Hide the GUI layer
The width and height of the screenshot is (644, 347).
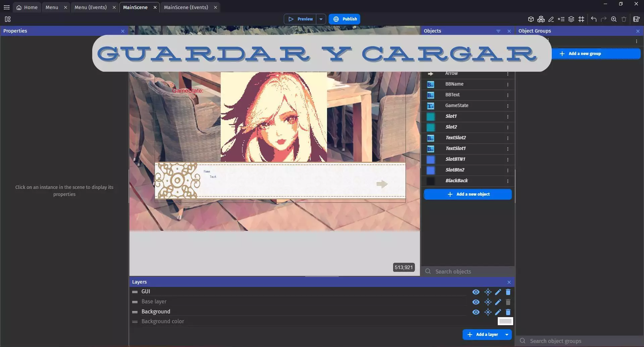[476, 292]
